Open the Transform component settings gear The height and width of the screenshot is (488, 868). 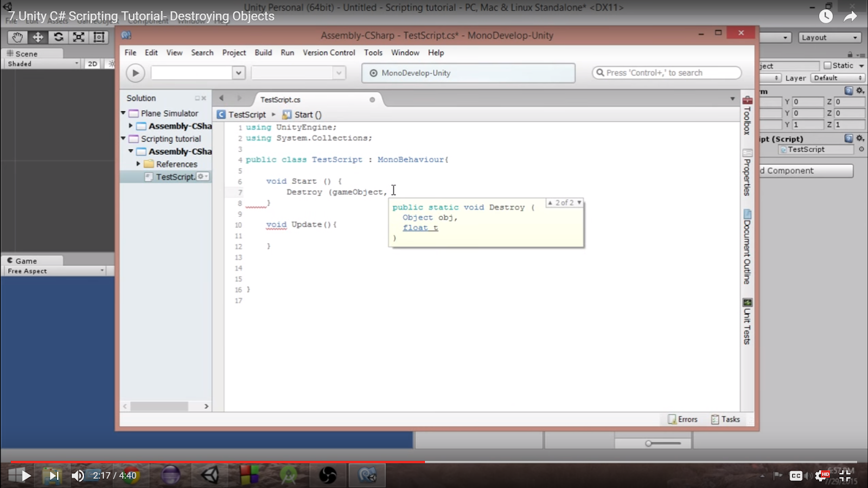(x=860, y=91)
